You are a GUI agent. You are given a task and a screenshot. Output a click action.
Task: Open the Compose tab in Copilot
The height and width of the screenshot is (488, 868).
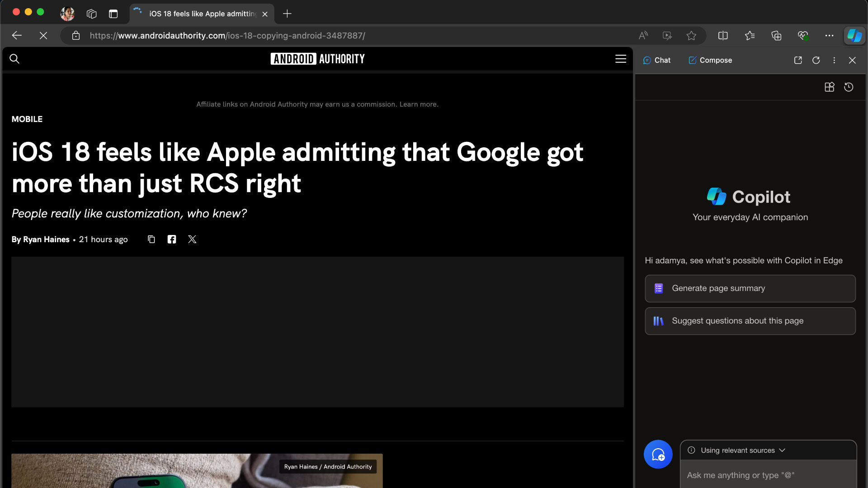(x=711, y=60)
